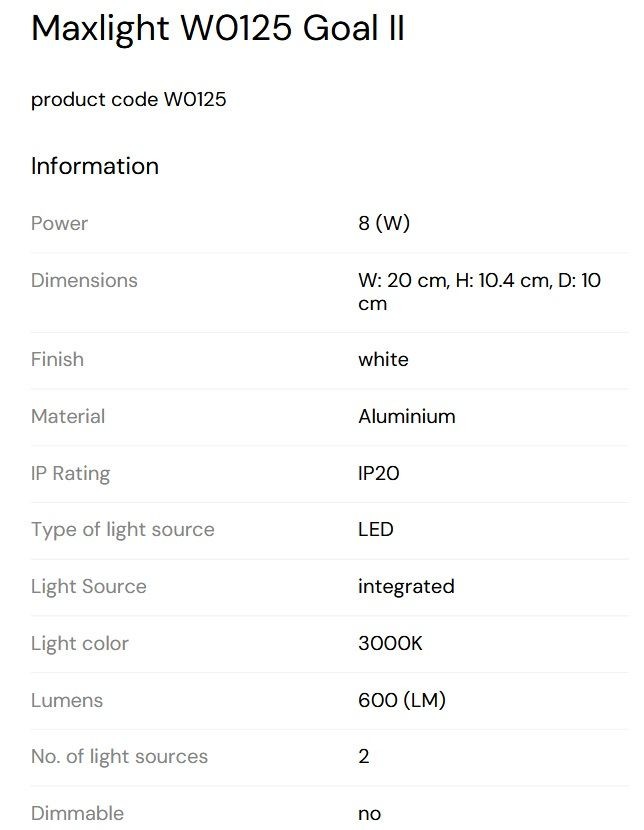Click the No. of light sources label
This screenshot has width=644, height=830.
(x=120, y=756)
